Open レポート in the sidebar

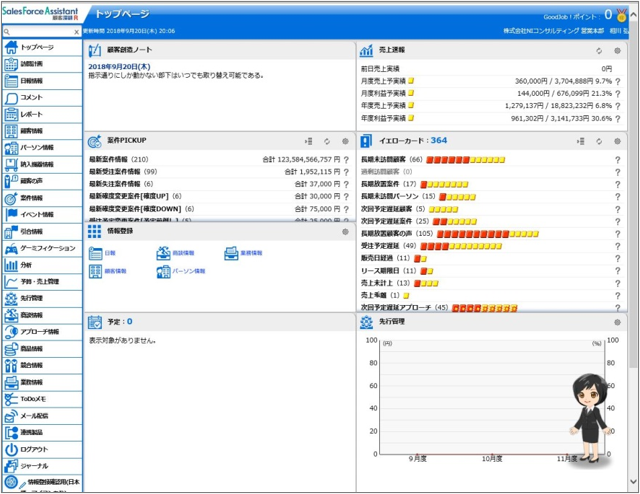pos(42,114)
